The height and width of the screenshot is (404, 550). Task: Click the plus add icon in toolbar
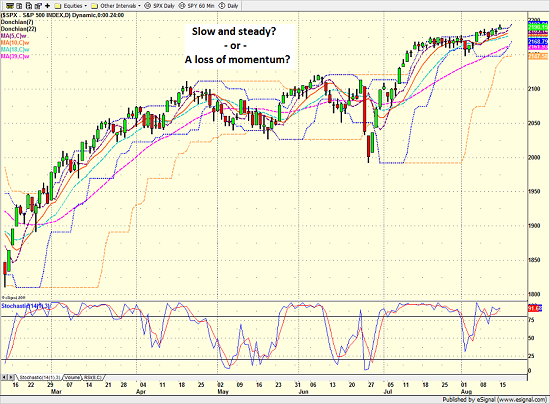47,6
